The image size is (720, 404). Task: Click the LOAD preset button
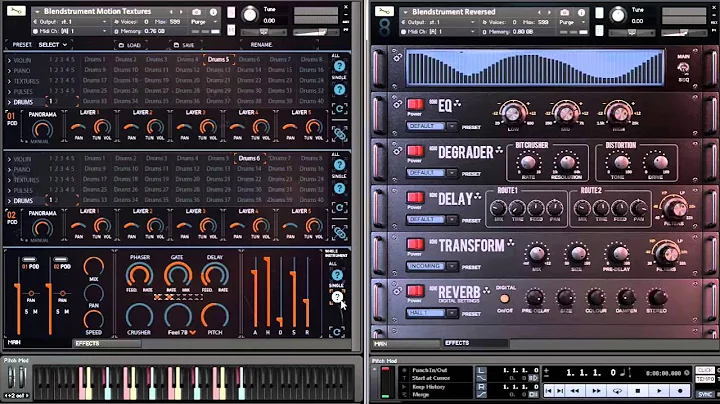point(130,45)
